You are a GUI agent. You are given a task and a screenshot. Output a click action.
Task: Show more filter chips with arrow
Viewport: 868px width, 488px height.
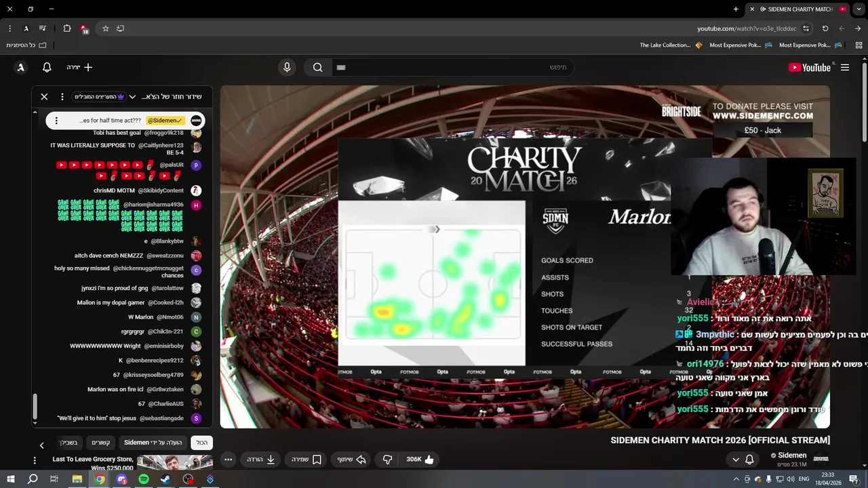click(42, 445)
